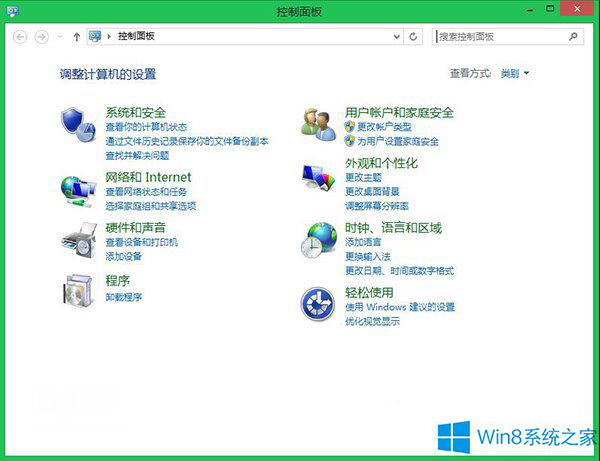The height and width of the screenshot is (461, 600).
Task: Open the System and Security shield icon
Action: [x=78, y=125]
